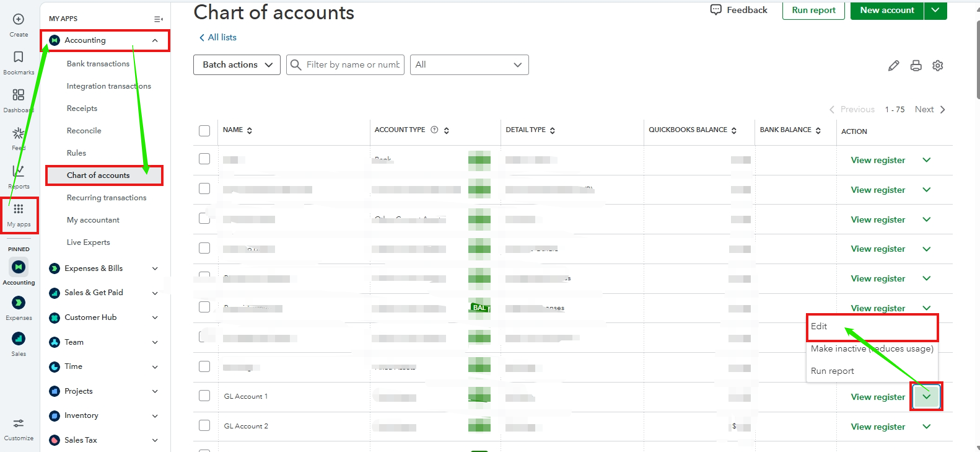The height and width of the screenshot is (452, 980).
Task: Open table settings gear icon
Action: [x=938, y=66]
